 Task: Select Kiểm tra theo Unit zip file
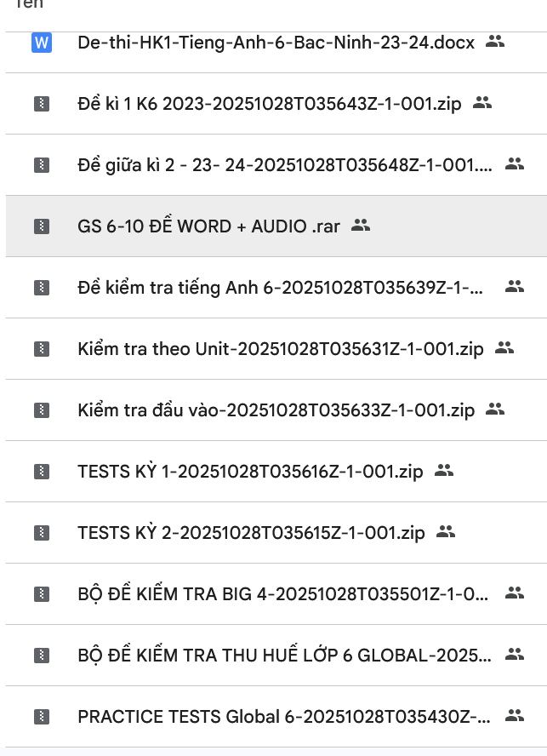click(280, 349)
